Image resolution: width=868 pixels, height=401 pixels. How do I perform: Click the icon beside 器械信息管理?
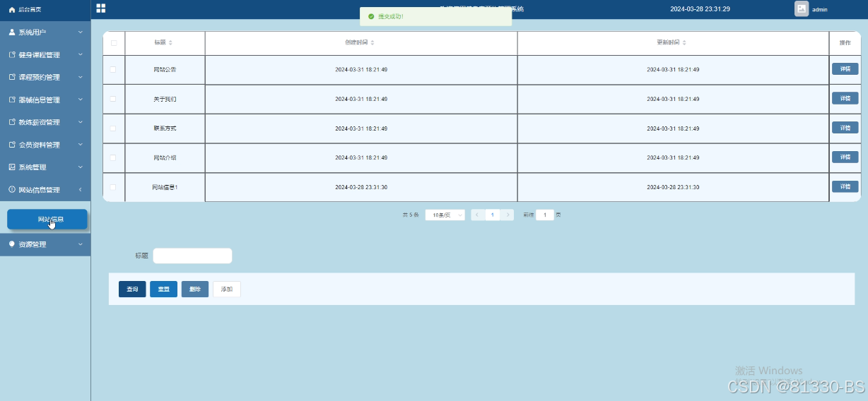coord(12,100)
